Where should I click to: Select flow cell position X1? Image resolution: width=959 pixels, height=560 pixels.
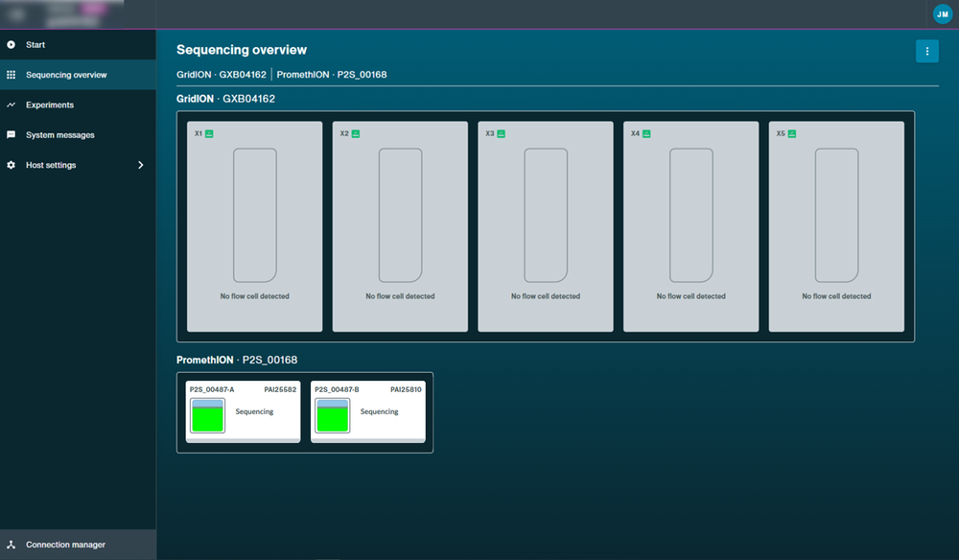click(x=254, y=226)
